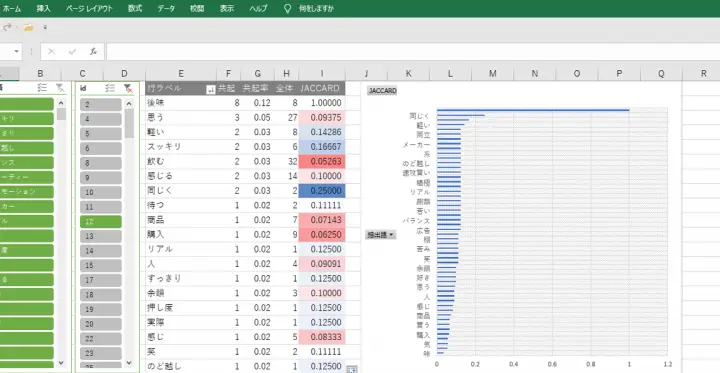Select column R header
This screenshot has height=373, width=720.
(703, 73)
